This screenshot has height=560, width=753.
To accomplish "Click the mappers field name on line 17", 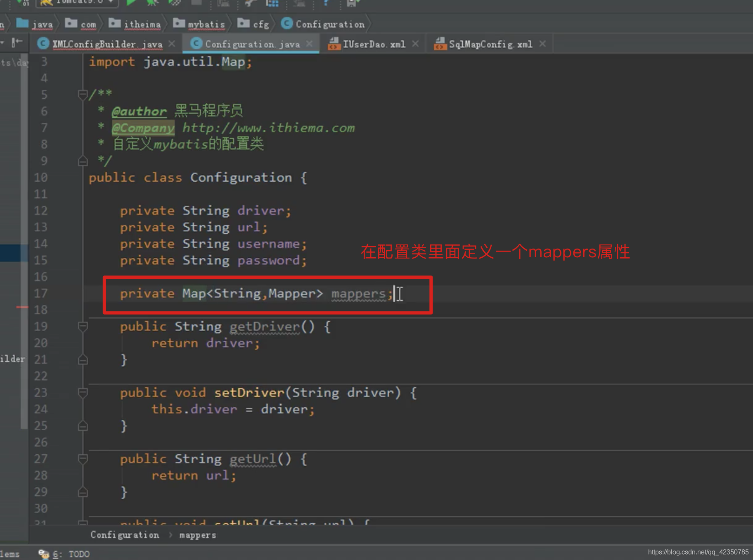I will coord(358,294).
